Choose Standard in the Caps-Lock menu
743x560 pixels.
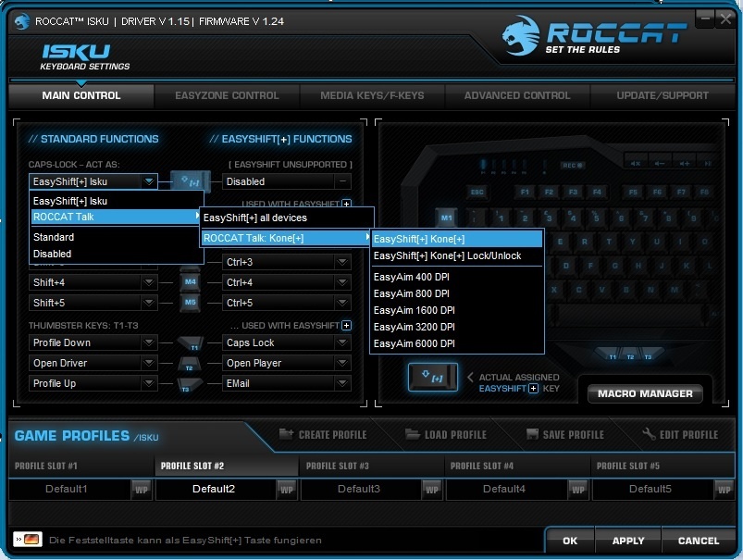(x=117, y=237)
